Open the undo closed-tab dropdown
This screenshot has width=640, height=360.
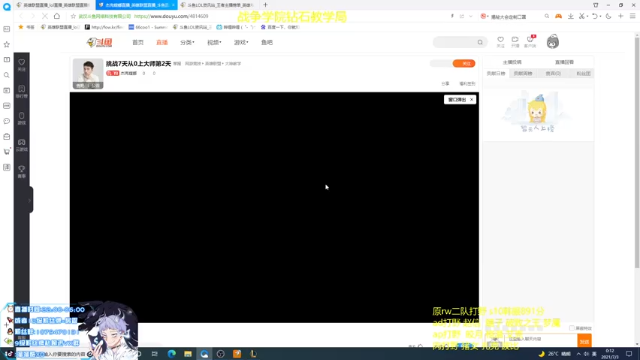[x=596, y=16]
